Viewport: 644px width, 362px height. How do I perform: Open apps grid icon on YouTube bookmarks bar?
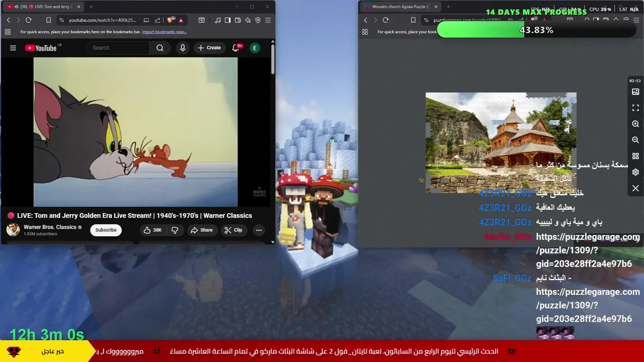[x=8, y=32]
